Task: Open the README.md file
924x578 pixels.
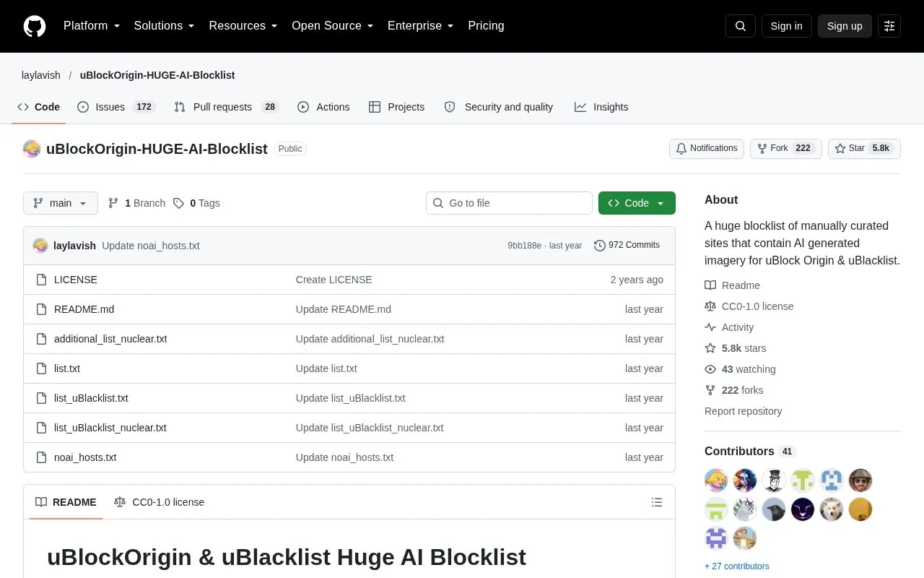Action: coord(84,309)
